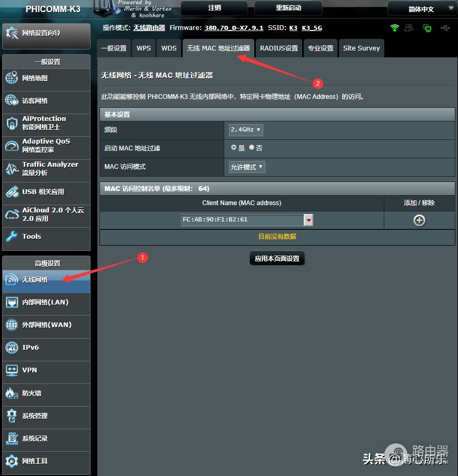The image size is (458, 476).
Task: Click the 应用本页面设置 apply button
Action: [x=277, y=258]
